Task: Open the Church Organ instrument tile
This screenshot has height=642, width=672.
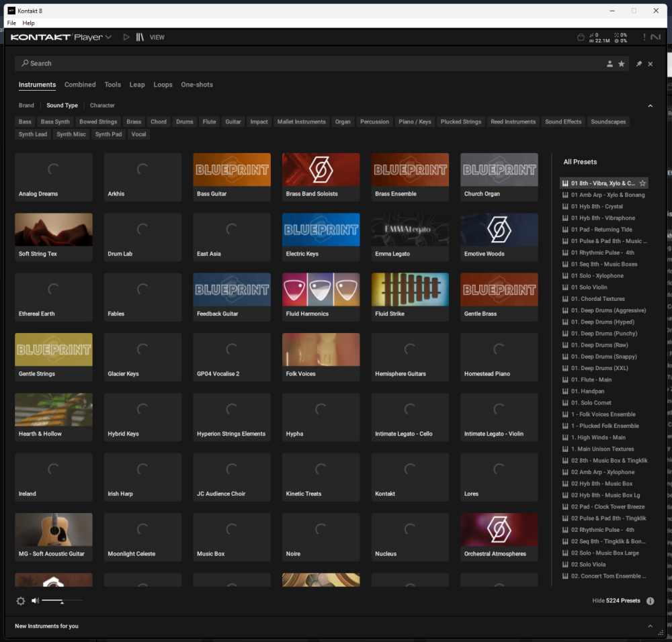Action: tap(499, 177)
